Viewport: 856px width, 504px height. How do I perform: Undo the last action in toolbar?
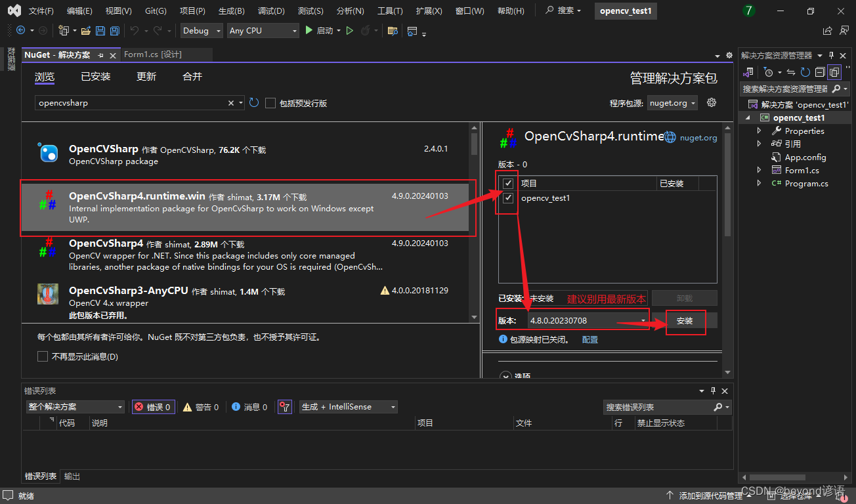135,30
